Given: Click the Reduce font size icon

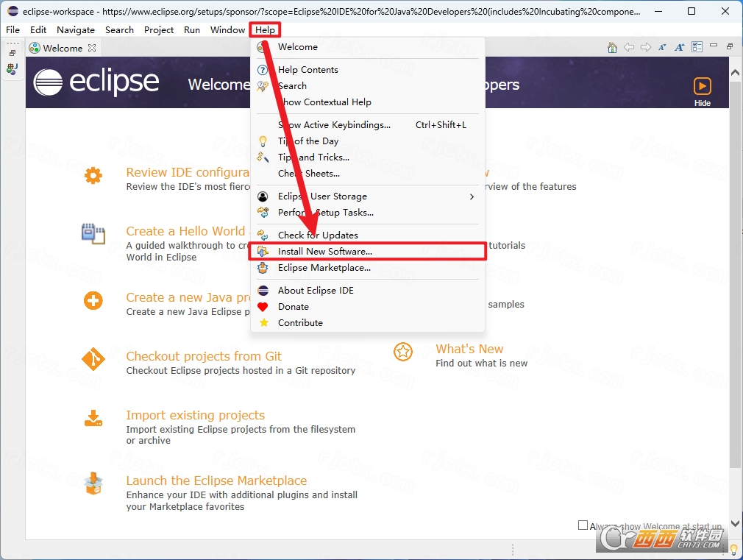Looking at the screenshot, I should coord(662,47).
